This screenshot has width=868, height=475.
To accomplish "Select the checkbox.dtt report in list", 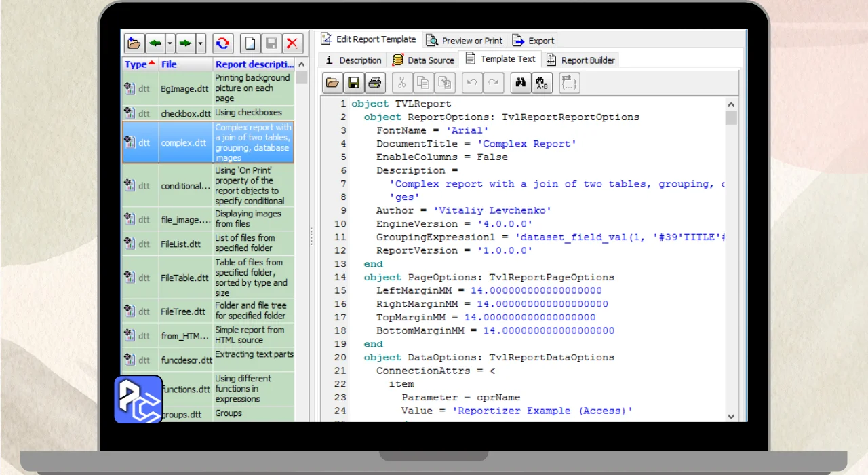I will coord(184,113).
